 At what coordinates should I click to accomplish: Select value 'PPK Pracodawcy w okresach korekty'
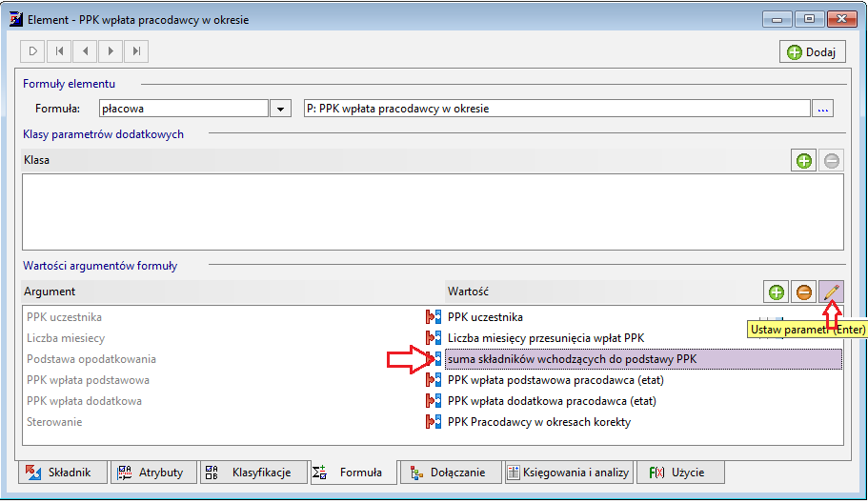tap(539, 422)
